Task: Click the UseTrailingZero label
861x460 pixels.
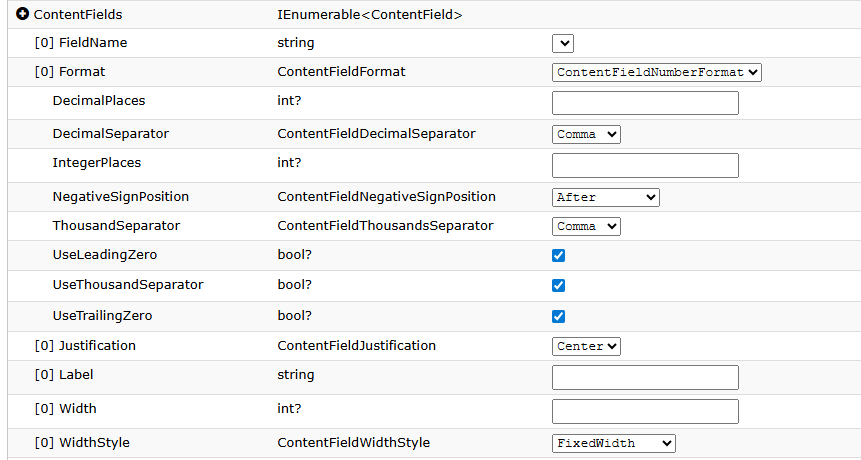Action: click(x=102, y=316)
